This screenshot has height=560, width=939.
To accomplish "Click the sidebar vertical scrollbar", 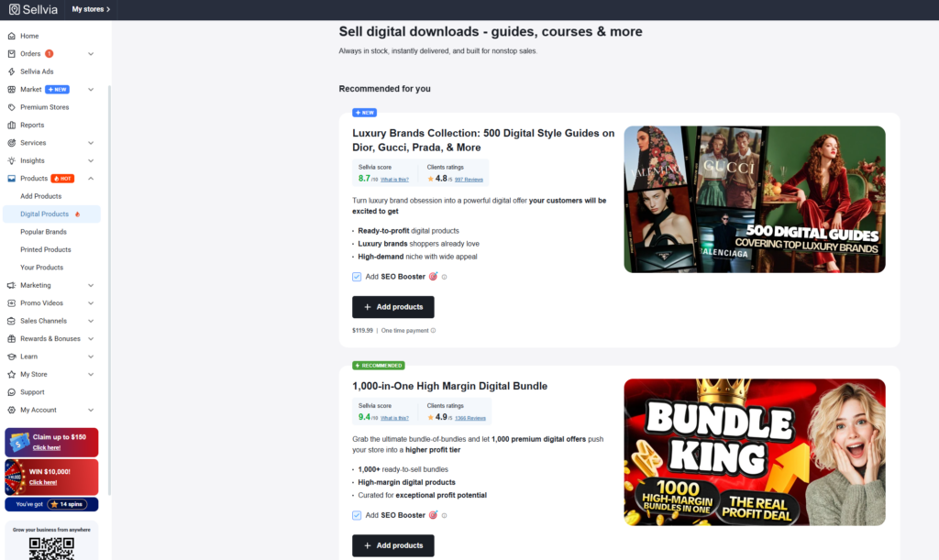I will (110, 291).
